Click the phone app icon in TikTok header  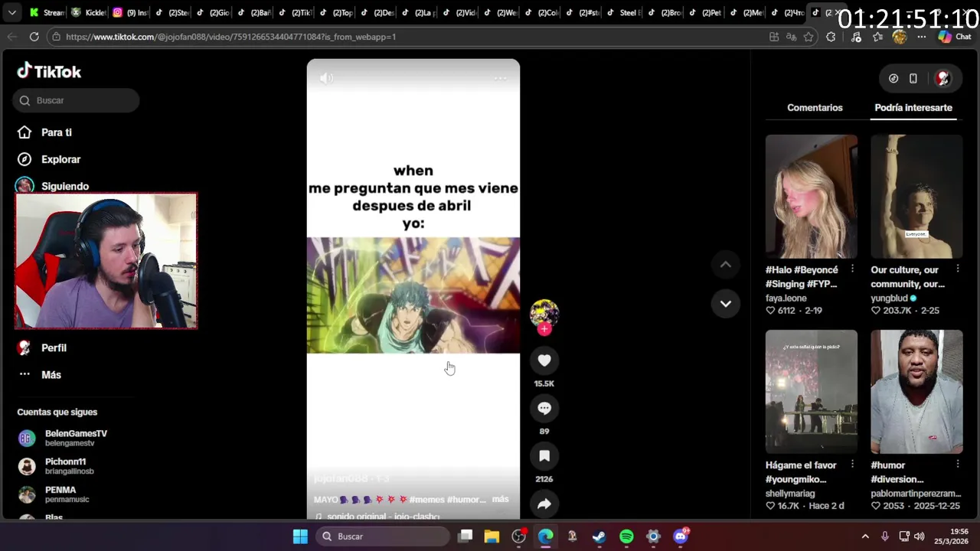(913, 78)
